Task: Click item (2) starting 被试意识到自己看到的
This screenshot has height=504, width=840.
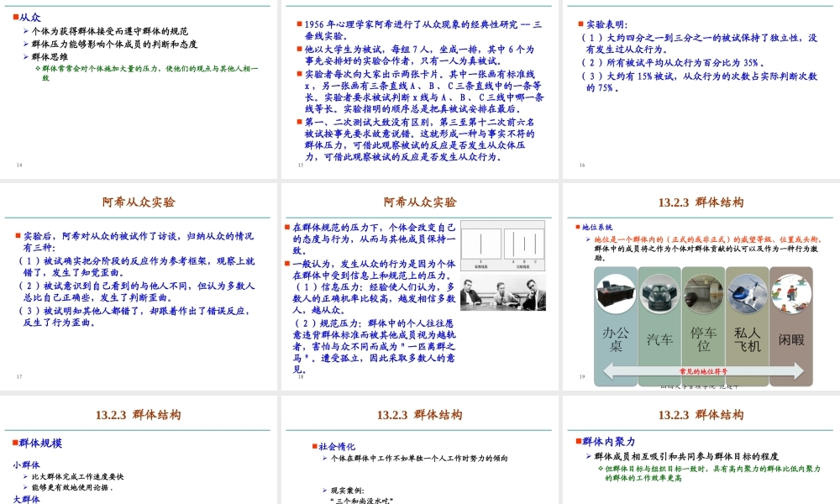Action: click(x=137, y=291)
